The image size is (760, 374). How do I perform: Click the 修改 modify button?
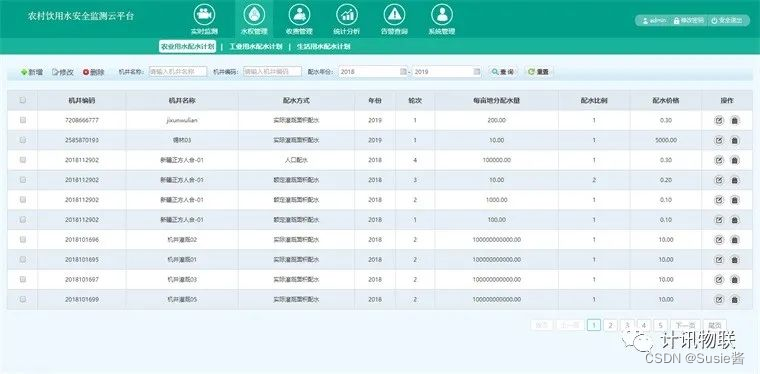point(63,72)
